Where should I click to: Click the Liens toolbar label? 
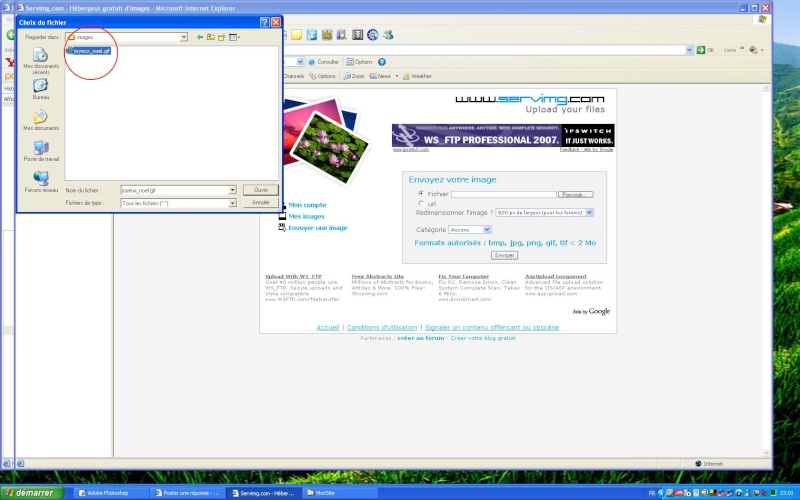730,50
